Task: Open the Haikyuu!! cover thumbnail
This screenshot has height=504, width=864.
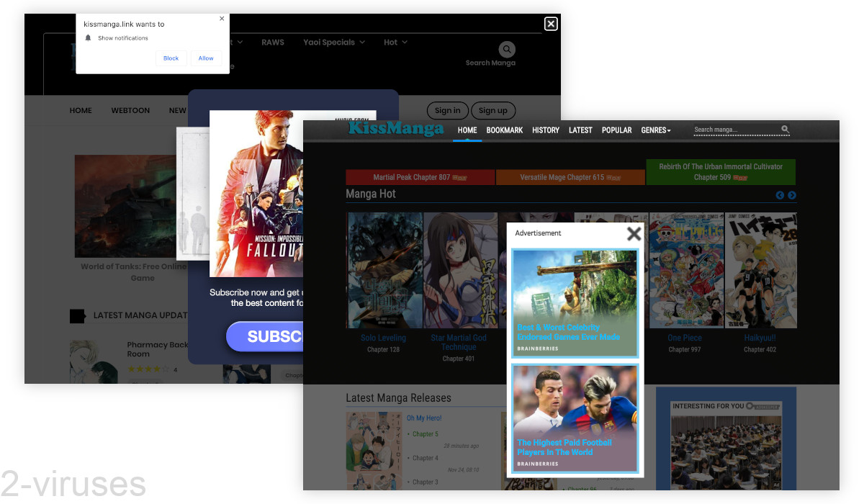Action: coord(760,270)
